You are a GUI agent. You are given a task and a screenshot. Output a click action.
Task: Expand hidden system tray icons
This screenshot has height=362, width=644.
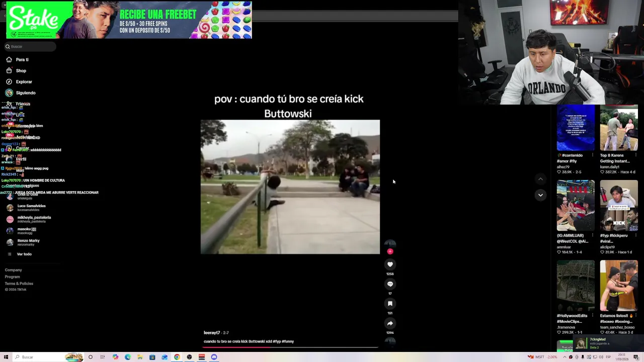click(564, 357)
